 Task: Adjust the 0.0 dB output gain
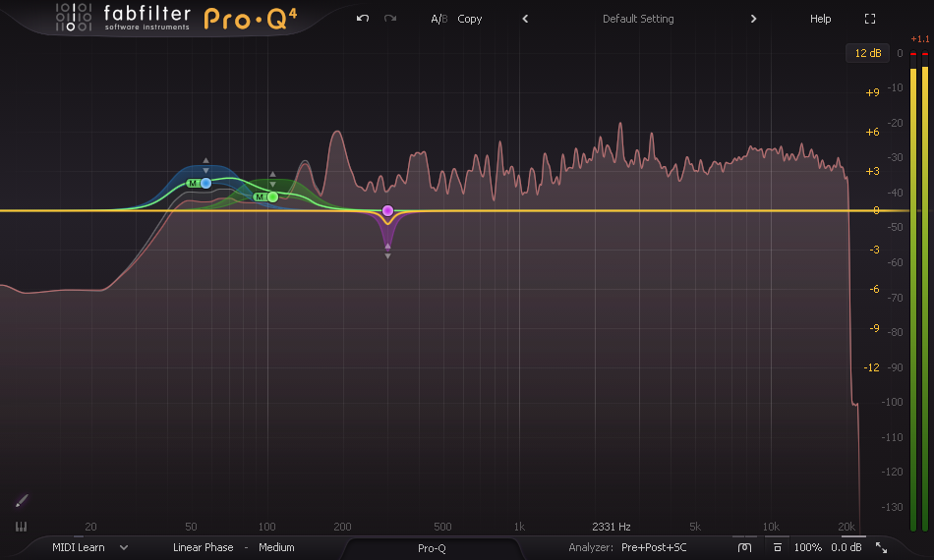pos(846,547)
